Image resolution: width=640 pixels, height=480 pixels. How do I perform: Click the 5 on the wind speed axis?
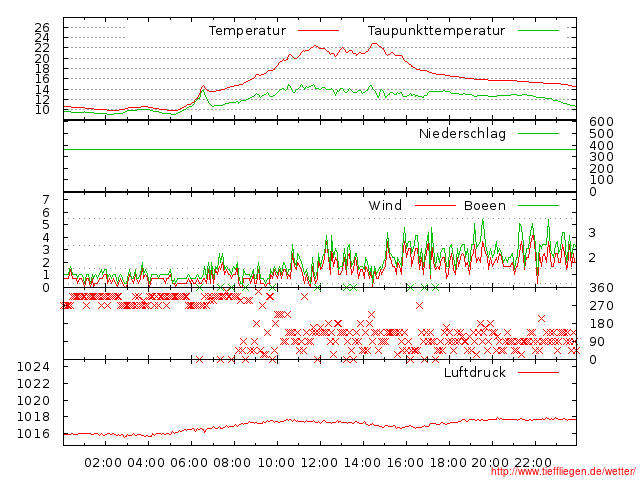pyautogui.click(x=46, y=225)
